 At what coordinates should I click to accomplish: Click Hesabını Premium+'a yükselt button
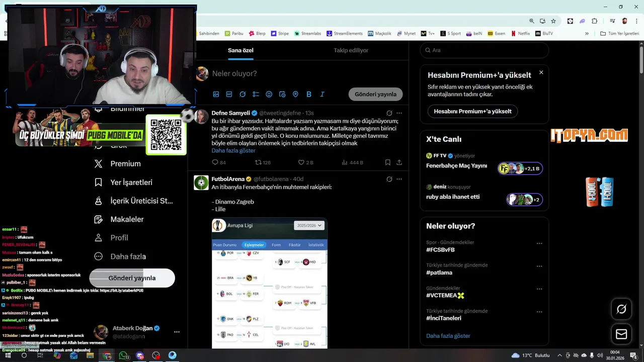pos(472,111)
